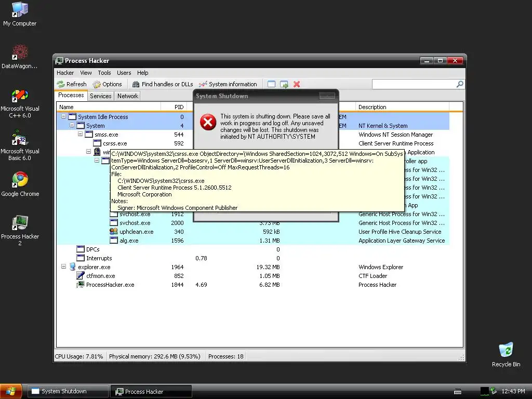Open the Users menu
The height and width of the screenshot is (399, 532).
[124, 73]
